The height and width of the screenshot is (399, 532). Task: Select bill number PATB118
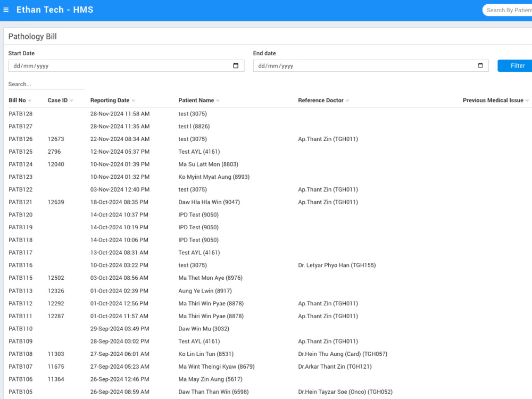coord(20,240)
